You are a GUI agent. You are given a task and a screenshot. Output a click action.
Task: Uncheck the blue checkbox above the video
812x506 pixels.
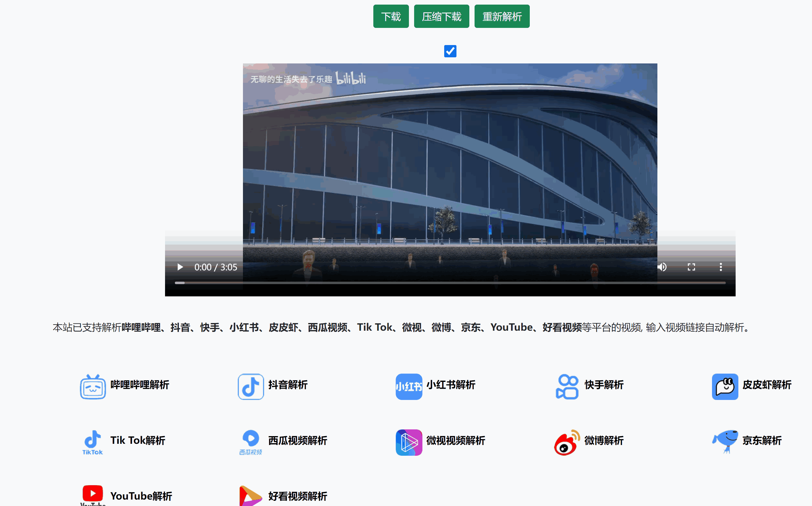(x=450, y=51)
